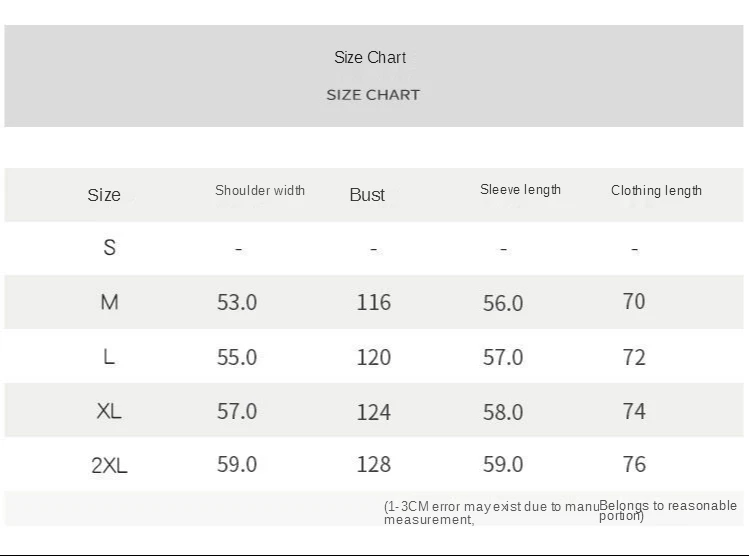This screenshot has height=556, width=749.
Task: Click the "Shoulder width" column header
Action: (x=260, y=190)
